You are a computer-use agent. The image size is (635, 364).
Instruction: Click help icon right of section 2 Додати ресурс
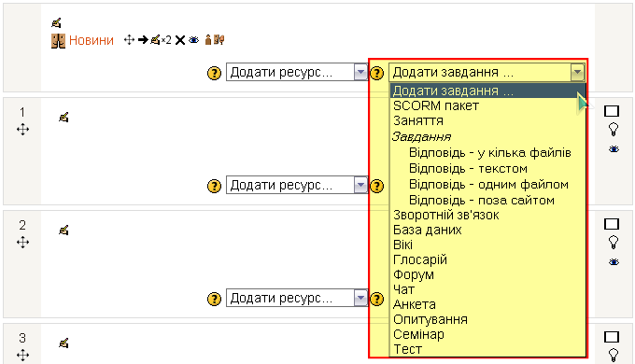pos(377,300)
